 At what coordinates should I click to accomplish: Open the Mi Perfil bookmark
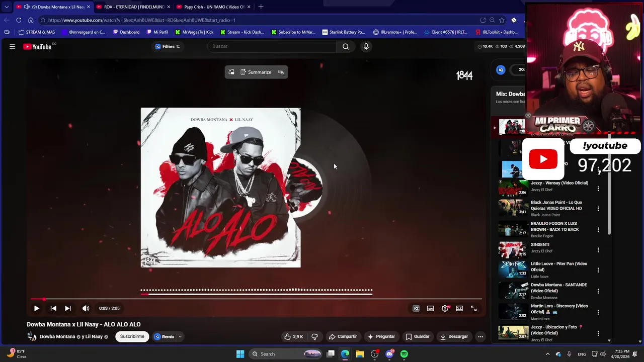(157, 32)
